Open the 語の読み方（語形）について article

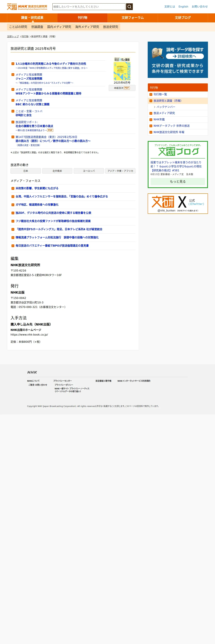[53, 141]
